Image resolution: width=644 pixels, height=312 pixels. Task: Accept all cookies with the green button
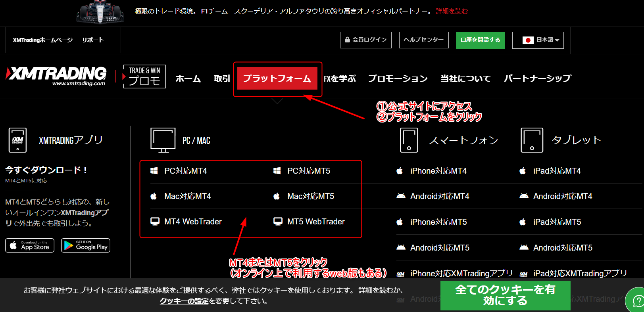tap(505, 295)
